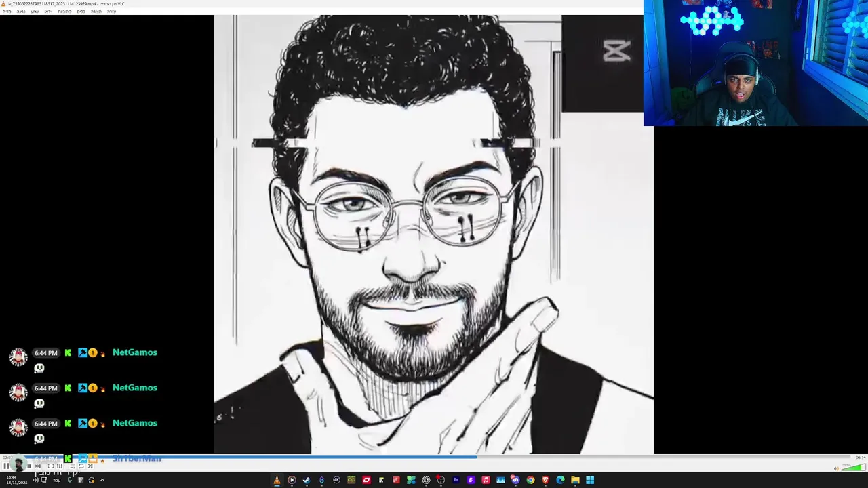The height and width of the screenshot is (488, 868).
Task: Toggle random shuffle in VLC controls
Action: [90, 466]
